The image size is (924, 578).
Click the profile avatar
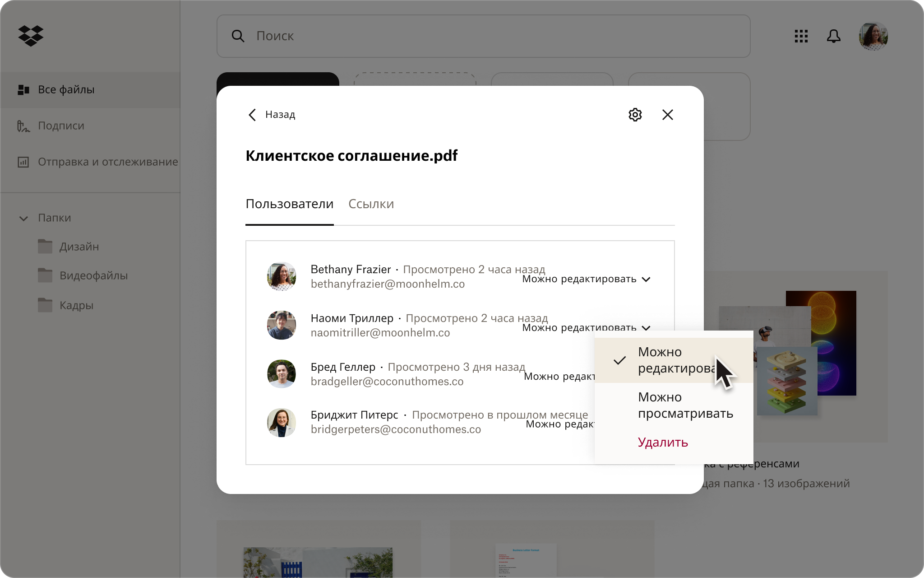[873, 36]
